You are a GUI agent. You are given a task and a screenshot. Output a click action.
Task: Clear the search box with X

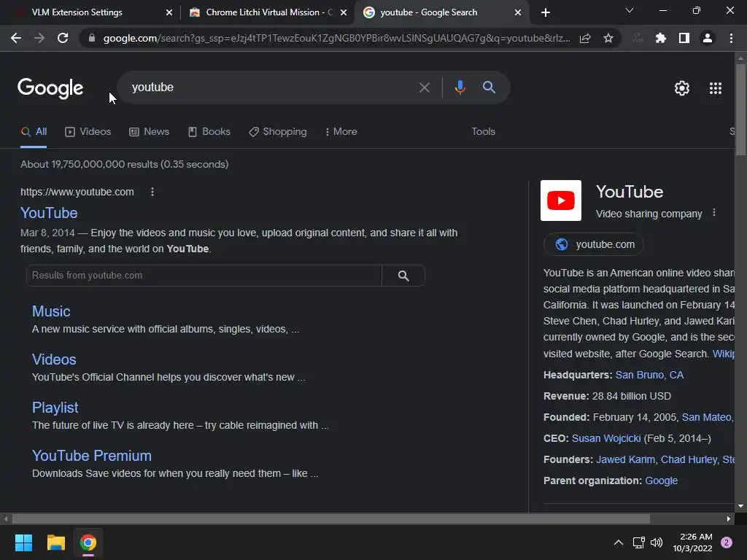tap(425, 87)
